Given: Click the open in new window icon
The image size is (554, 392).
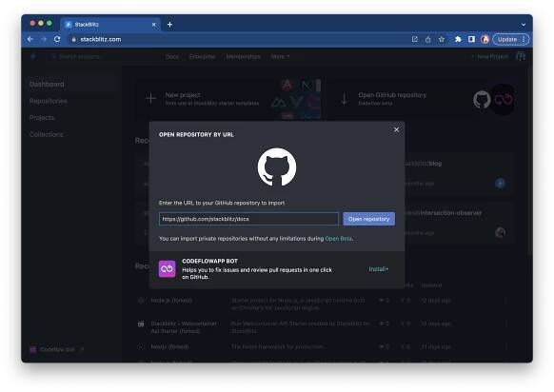Looking at the screenshot, I should (x=415, y=39).
